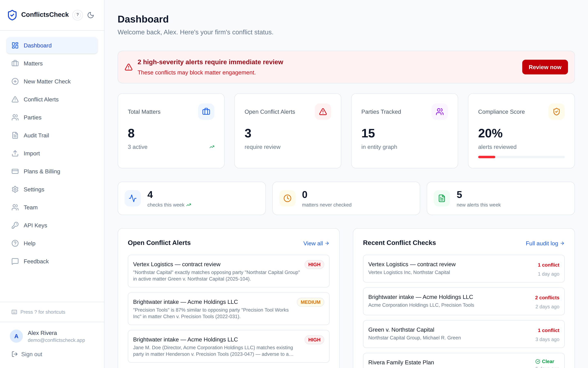Open the Alex Rivera profile avatar

[x=16, y=336]
